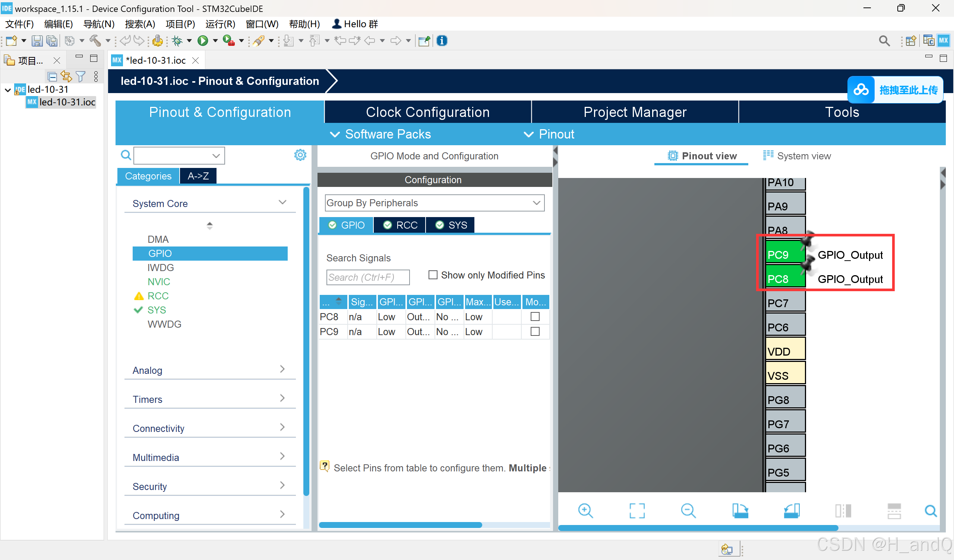Click the green Run button in toolbar
This screenshot has width=954, height=560.
(x=203, y=41)
